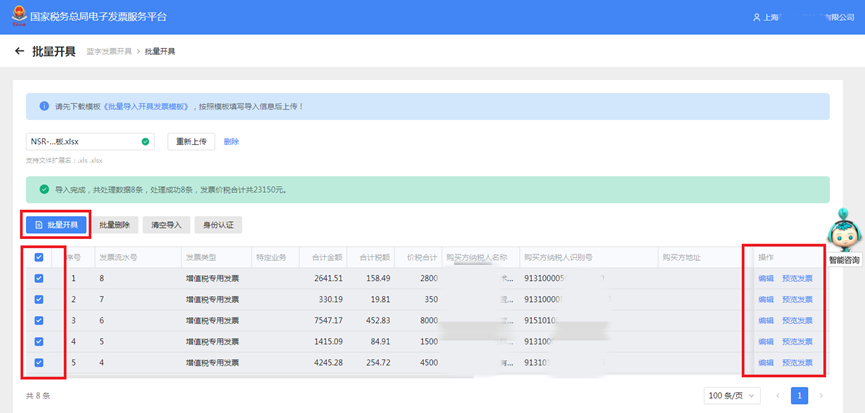Click 编辑 for row 2
Screen dimensions: 865x413
[x=766, y=299]
